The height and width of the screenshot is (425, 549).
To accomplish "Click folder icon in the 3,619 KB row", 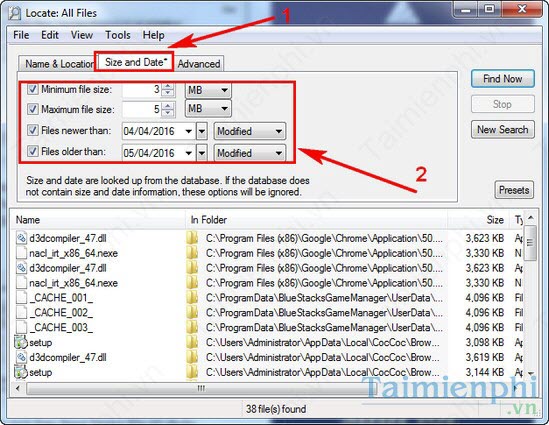I will pos(192,357).
